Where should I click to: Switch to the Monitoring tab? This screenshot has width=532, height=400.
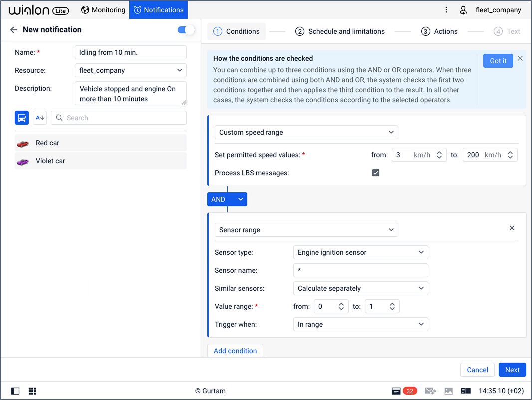tap(103, 10)
